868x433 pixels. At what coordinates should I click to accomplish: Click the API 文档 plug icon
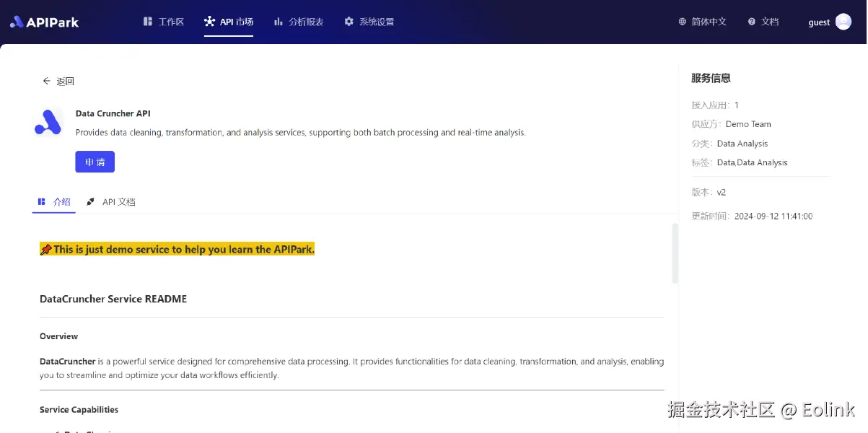[90, 202]
